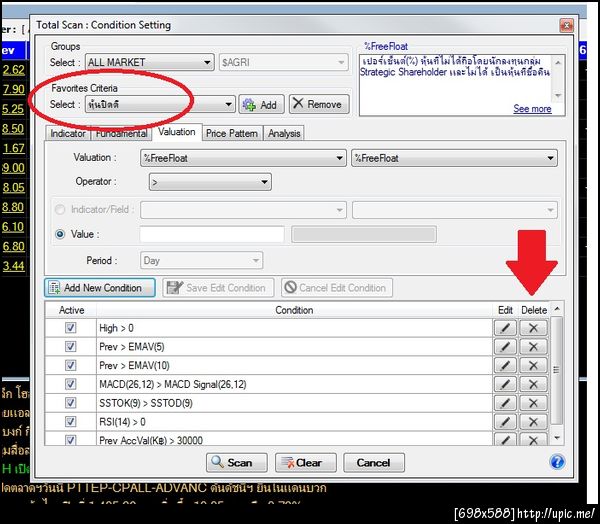Click the condition list scroll down arrow

pyautogui.click(x=557, y=437)
